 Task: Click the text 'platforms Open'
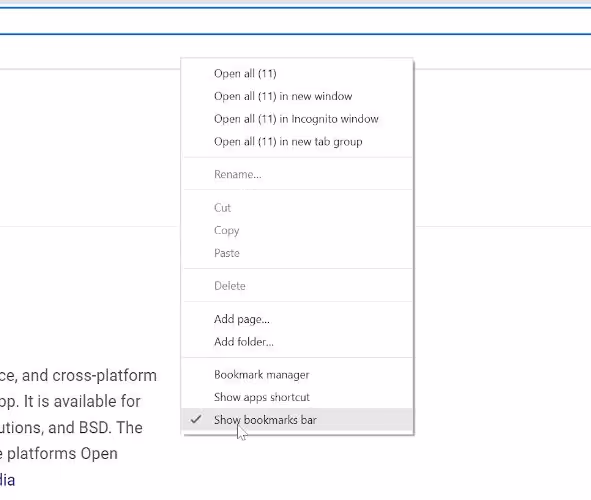pos(62,454)
